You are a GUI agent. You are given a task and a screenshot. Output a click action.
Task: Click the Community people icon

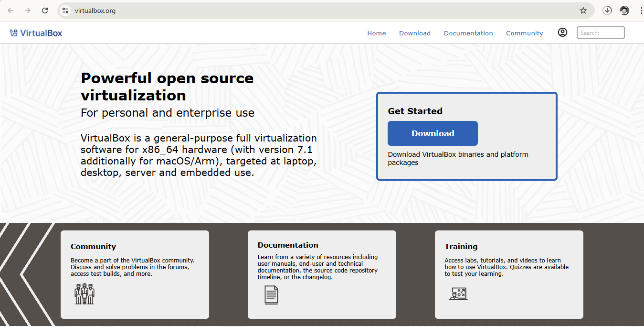[84, 294]
